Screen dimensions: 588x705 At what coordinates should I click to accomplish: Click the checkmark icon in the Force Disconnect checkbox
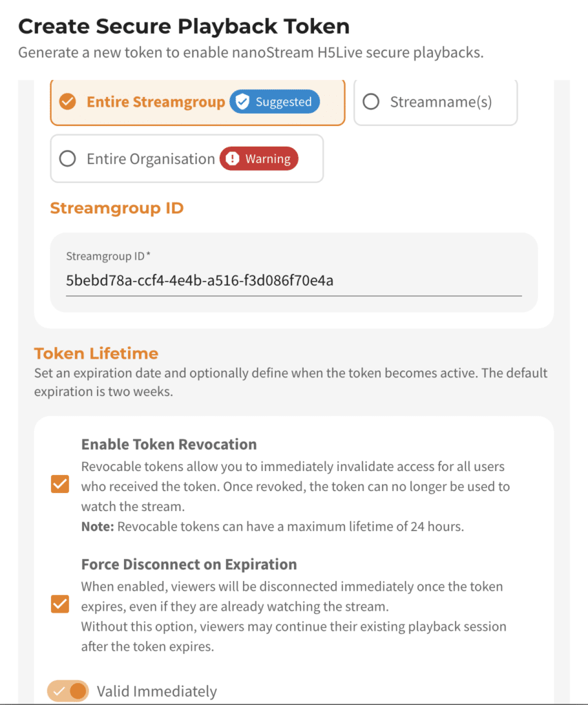60,604
